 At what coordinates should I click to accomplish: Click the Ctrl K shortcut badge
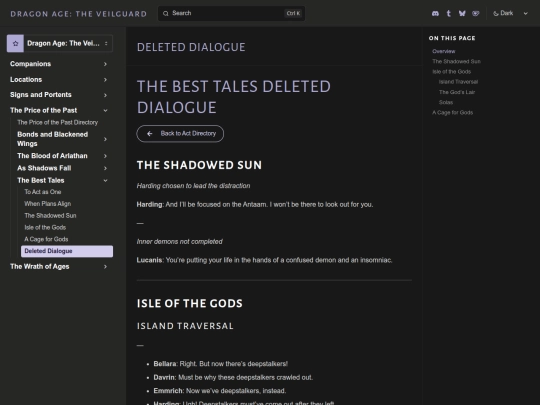click(x=293, y=13)
